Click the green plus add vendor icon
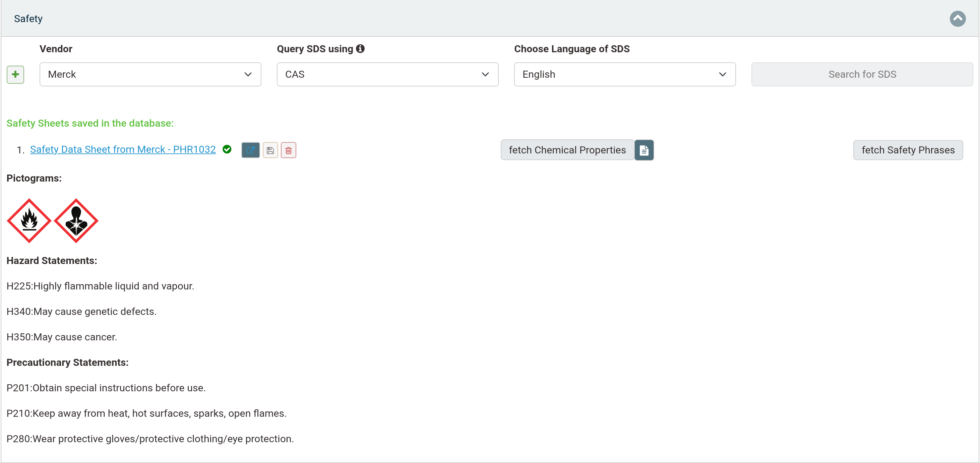This screenshot has width=980, height=463. [x=15, y=74]
